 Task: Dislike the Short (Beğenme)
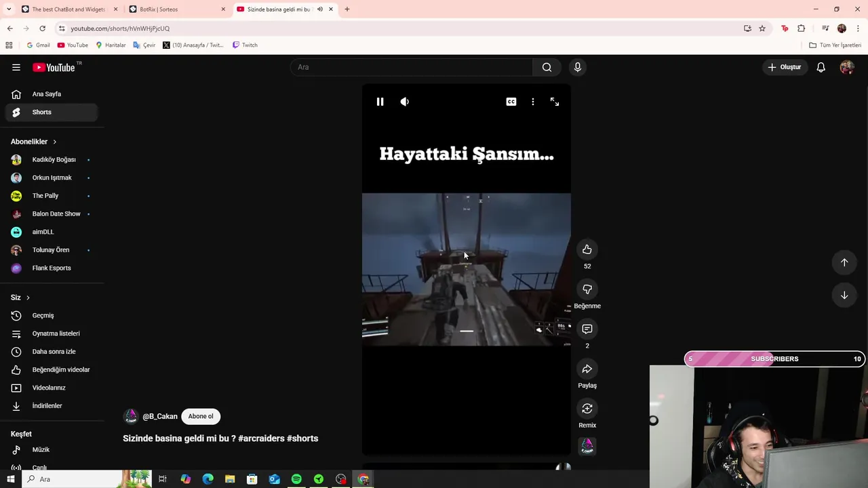[x=587, y=289]
